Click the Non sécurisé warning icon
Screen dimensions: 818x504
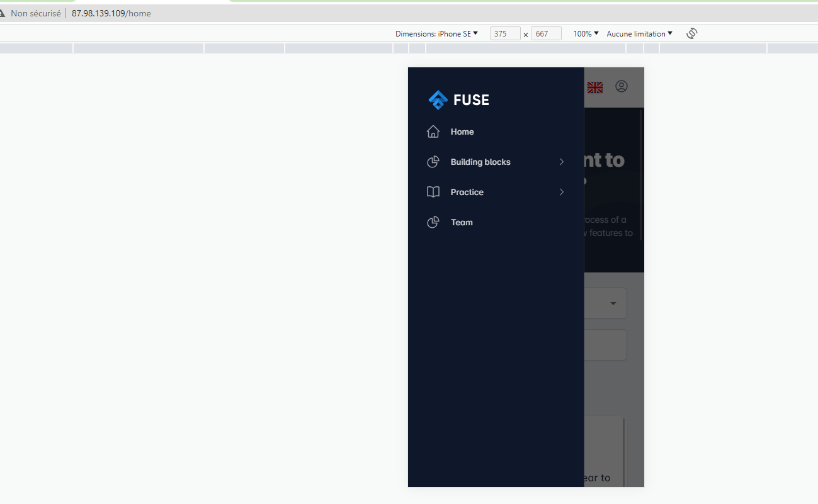[x=3, y=13]
